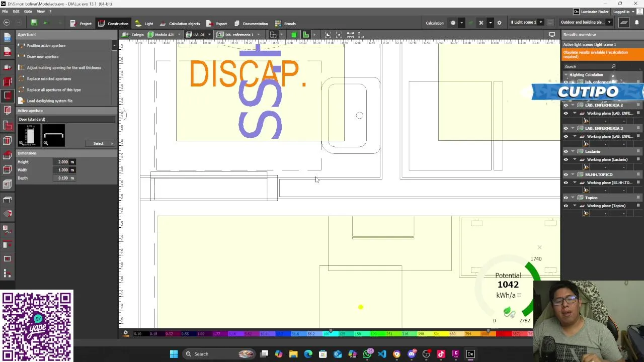Click the undo green arrow icon

tap(46, 23)
